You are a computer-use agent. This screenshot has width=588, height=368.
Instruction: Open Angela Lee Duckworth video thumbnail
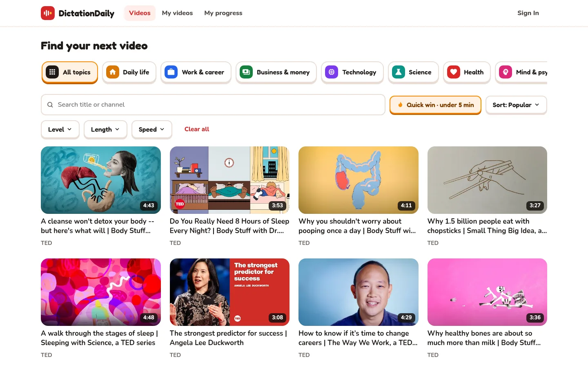coord(229,292)
